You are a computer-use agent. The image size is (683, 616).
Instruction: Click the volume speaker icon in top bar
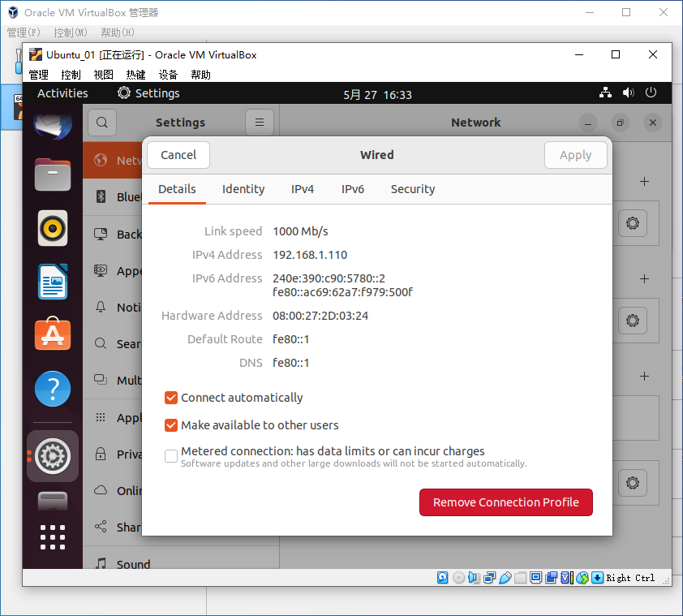click(x=628, y=93)
